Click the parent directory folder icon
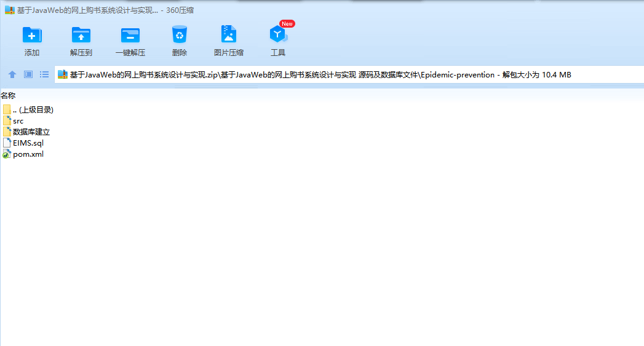Screen dimensions: 644x346 [7, 109]
